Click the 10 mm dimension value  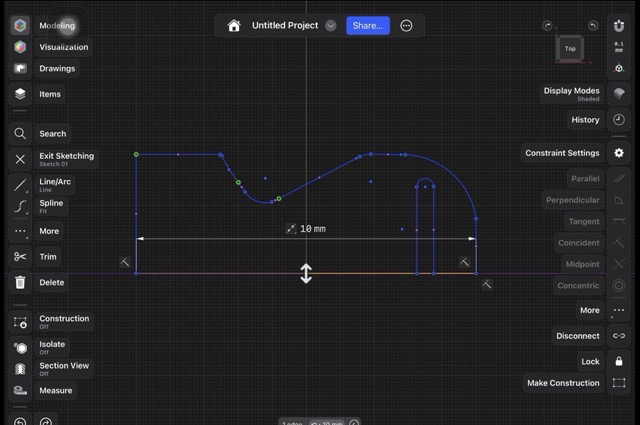[x=313, y=229]
